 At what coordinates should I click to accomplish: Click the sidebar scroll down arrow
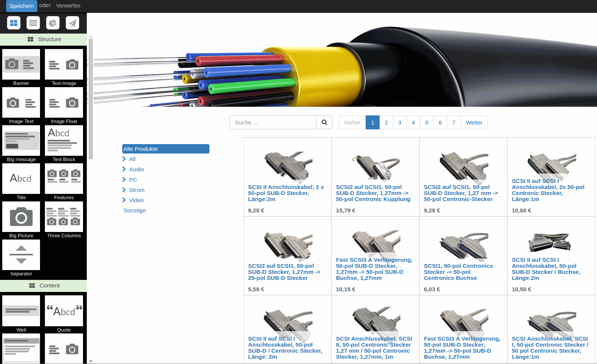pos(91,361)
